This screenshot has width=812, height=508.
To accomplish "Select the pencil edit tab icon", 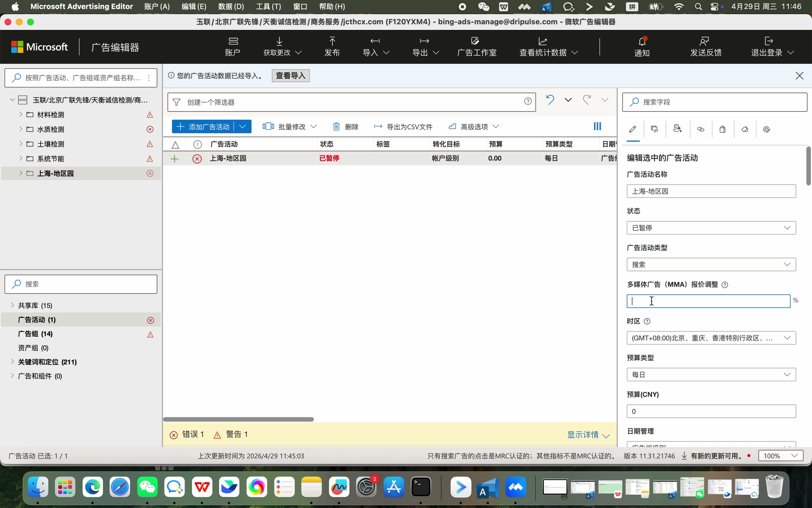I will coord(633,129).
